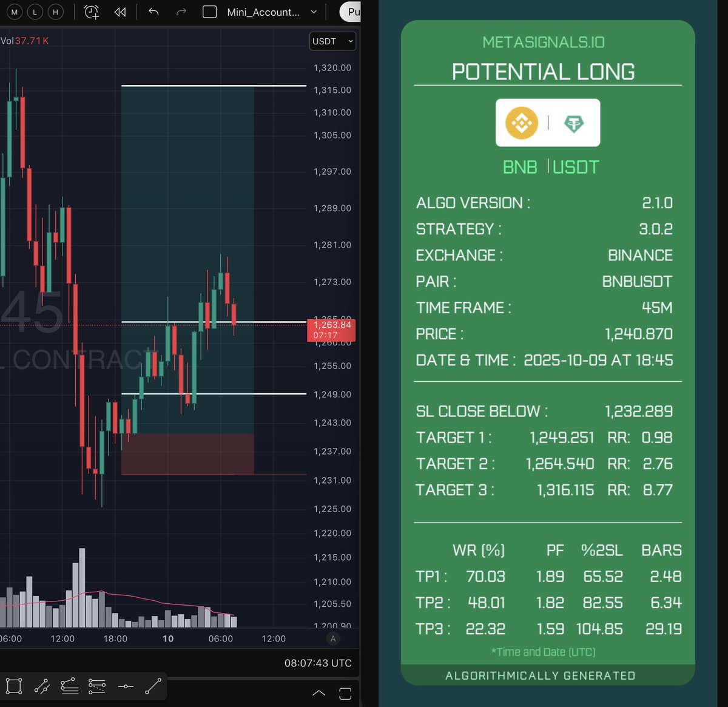Open bar replay with the rewind icon
This screenshot has width=728, height=707.
pos(120,12)
